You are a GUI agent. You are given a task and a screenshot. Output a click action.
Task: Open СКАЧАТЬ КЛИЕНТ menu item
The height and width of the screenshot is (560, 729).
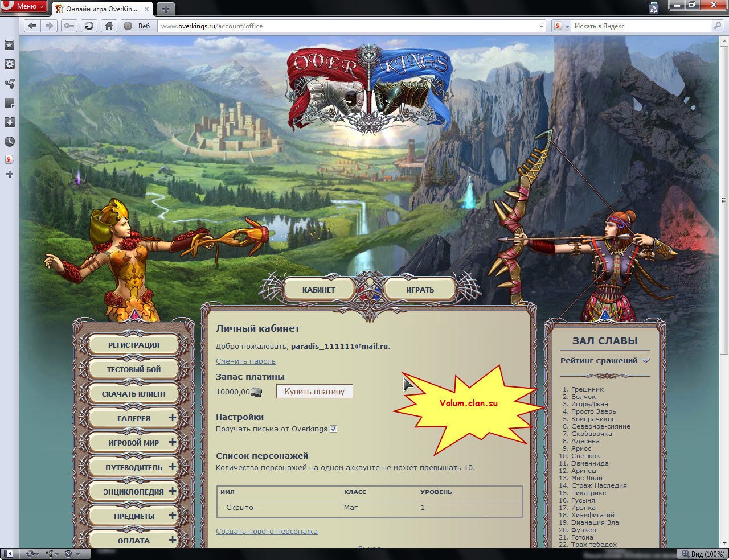(x=134, y=394)
